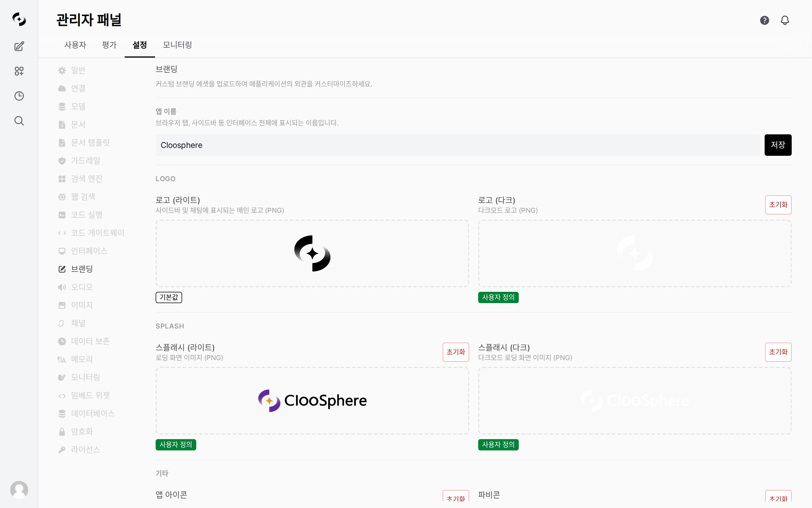Click the 스플래시 (라이트) CløoSphere image area
Image resolution: width=812 pixels, height=508 pixels.
click(312, 400)
